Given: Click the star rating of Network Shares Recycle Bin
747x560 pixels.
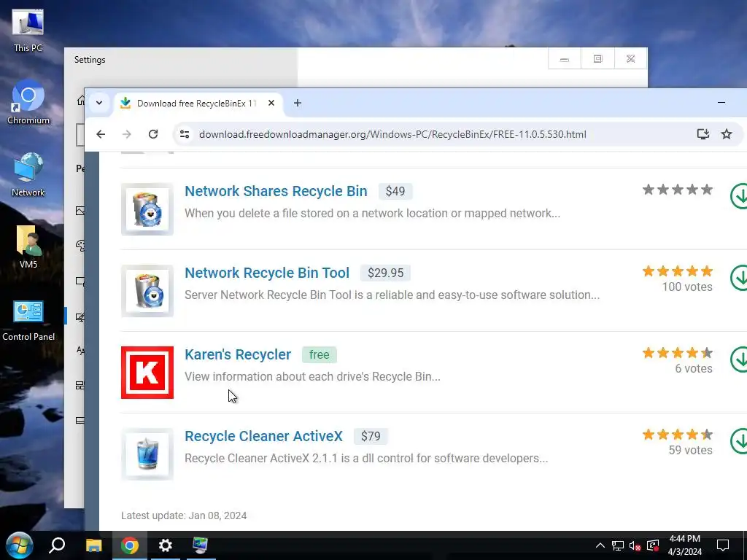Looking at the screenshot, I should click(678, 190).
